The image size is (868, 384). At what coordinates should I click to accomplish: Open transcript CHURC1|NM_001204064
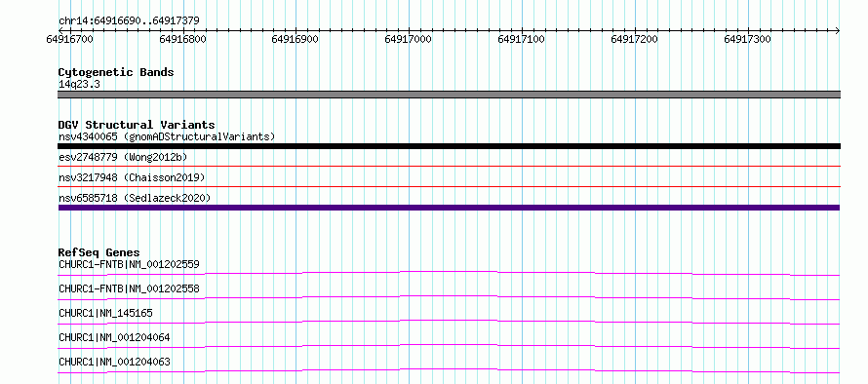click(114, 337)
